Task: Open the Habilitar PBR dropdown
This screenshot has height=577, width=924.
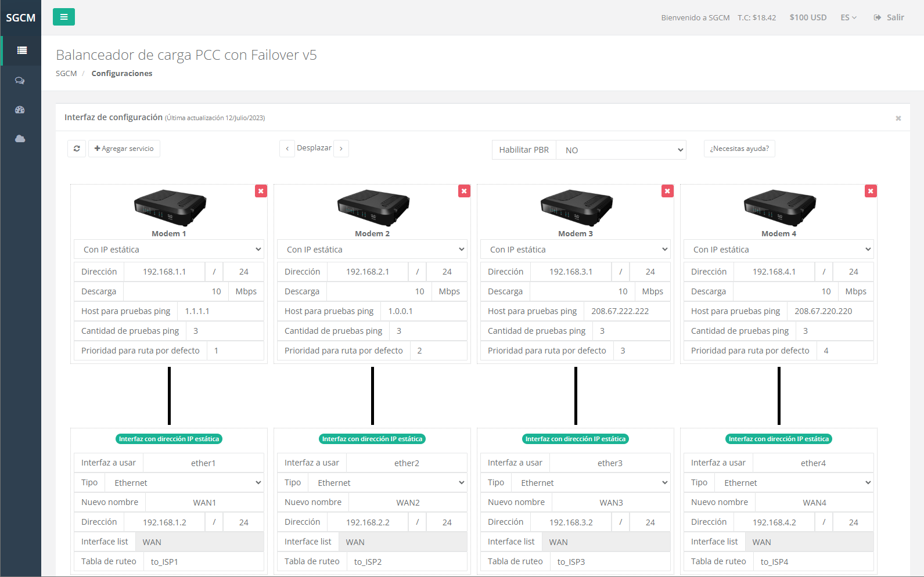Action: point(621,150)
